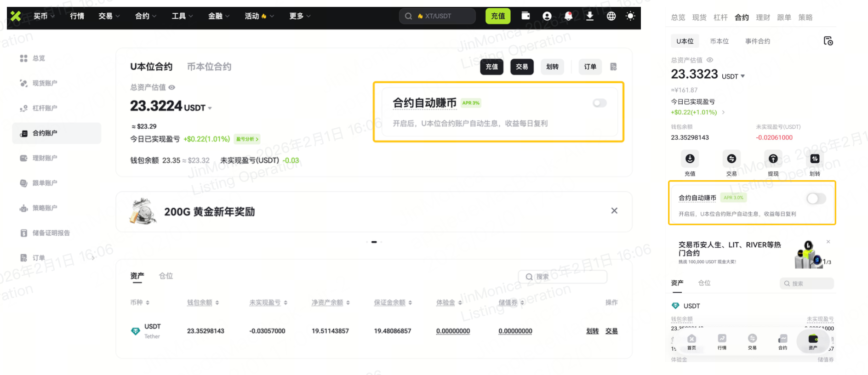
Task: Click the carousel indicator under banner
Action: click(x=374, y=242)
